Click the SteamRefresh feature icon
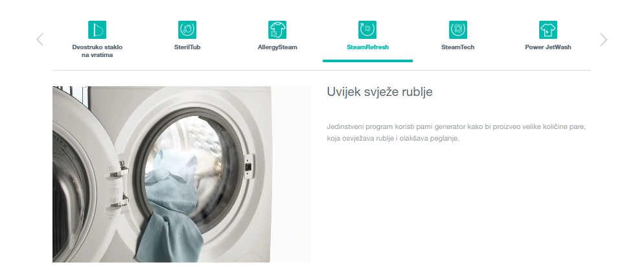The image size is (644, 280). pos(367,30)
